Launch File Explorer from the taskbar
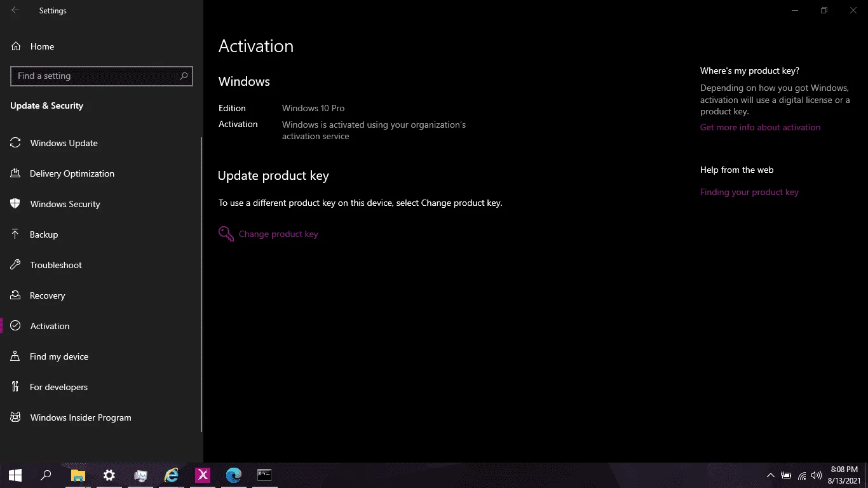The image size is (868, 488). [78, 475]
